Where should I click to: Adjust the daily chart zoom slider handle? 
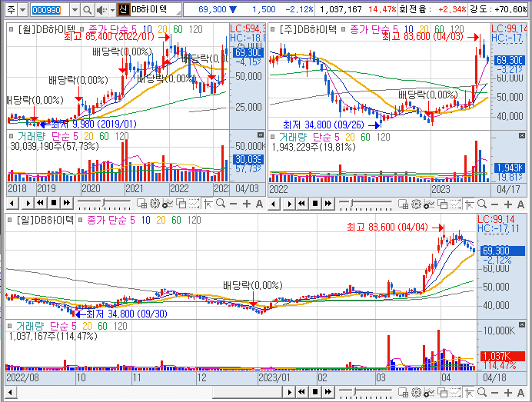(355, 392)
